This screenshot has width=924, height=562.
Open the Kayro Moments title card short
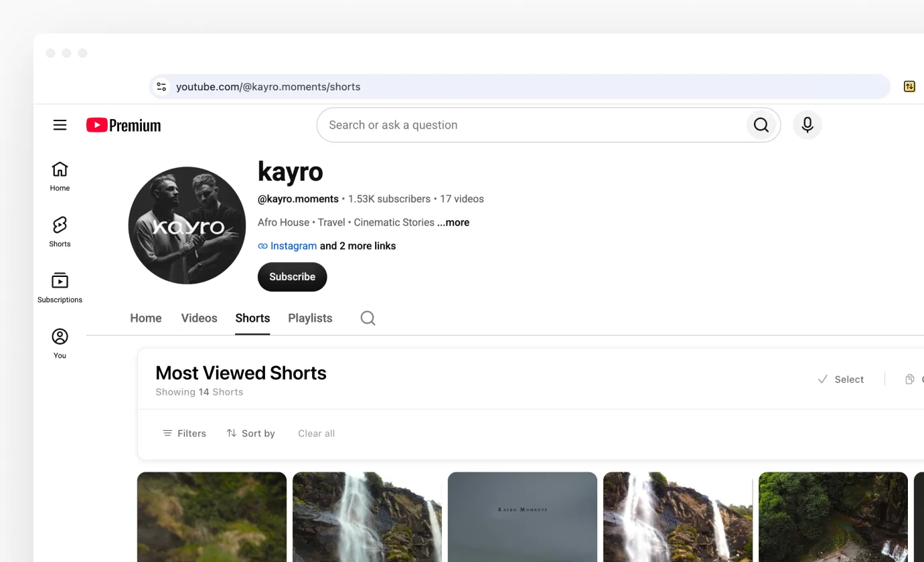tap(522, 517)
